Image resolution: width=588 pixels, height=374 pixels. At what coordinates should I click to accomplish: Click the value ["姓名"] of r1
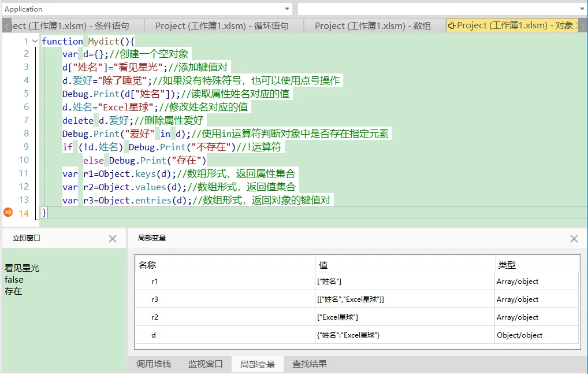[x=329, y=282]
